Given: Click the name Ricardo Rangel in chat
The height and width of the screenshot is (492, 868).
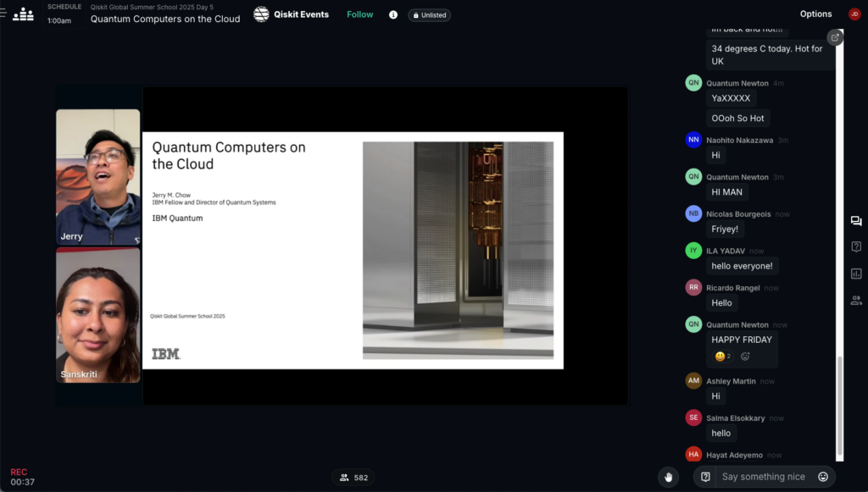Looking at the screenshot, I should 733,288.
